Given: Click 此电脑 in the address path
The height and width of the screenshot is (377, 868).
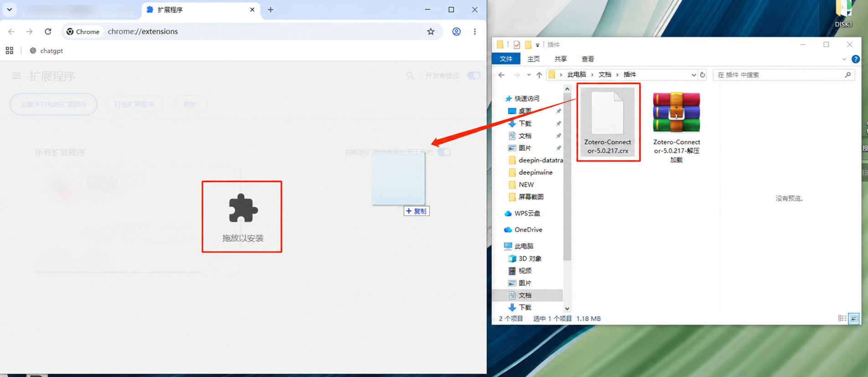Looking at the screenshot, I should tap(577, 74).
